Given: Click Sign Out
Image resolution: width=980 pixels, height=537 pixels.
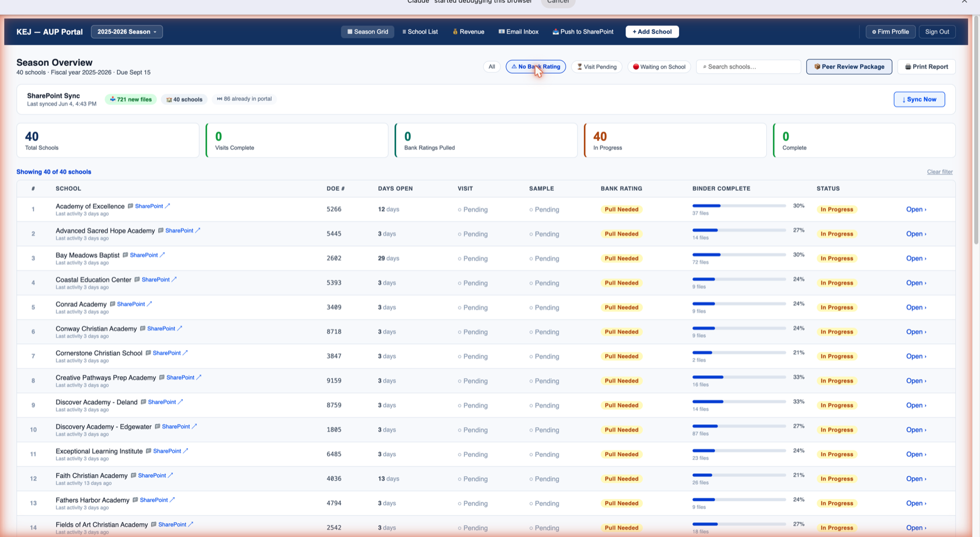Looking at the screenshot, I should point(937,32).
